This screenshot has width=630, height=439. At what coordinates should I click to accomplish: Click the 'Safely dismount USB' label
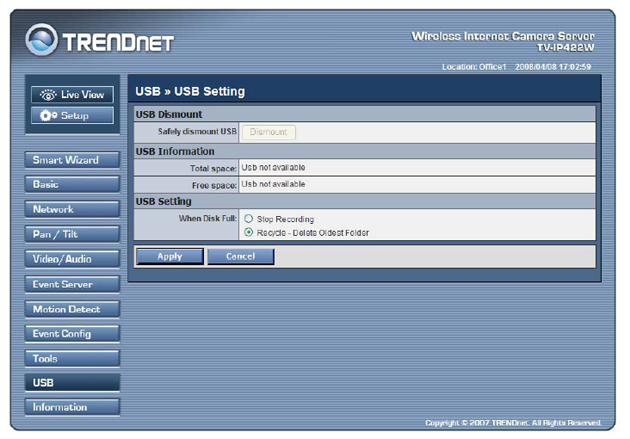click(197, 131)
